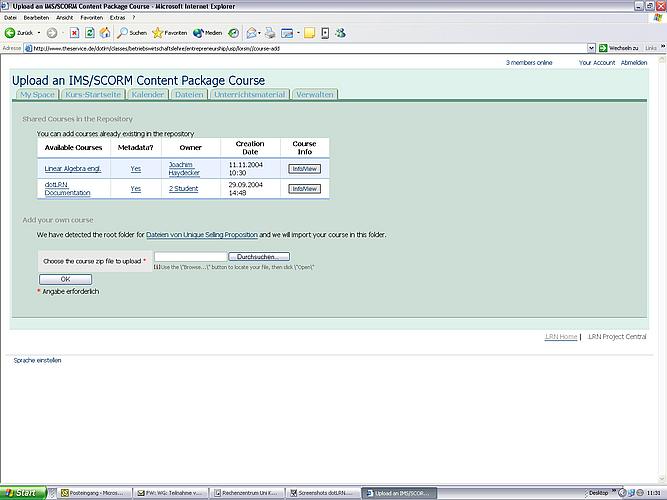667x500 pixels.
Task: Go to the browser Home icon
Action: [x=104, y=32]
